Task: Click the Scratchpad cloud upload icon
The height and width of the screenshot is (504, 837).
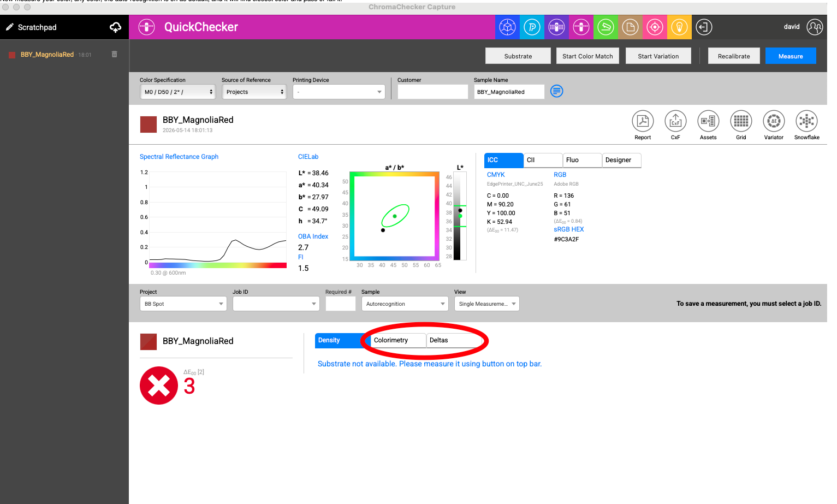Action: [115, 27]
